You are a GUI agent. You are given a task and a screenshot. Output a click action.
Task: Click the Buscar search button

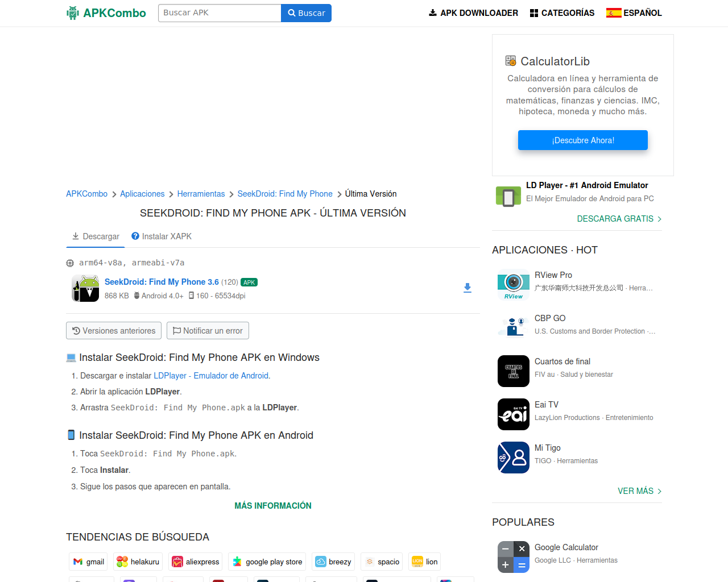click(x=306, y=13)
